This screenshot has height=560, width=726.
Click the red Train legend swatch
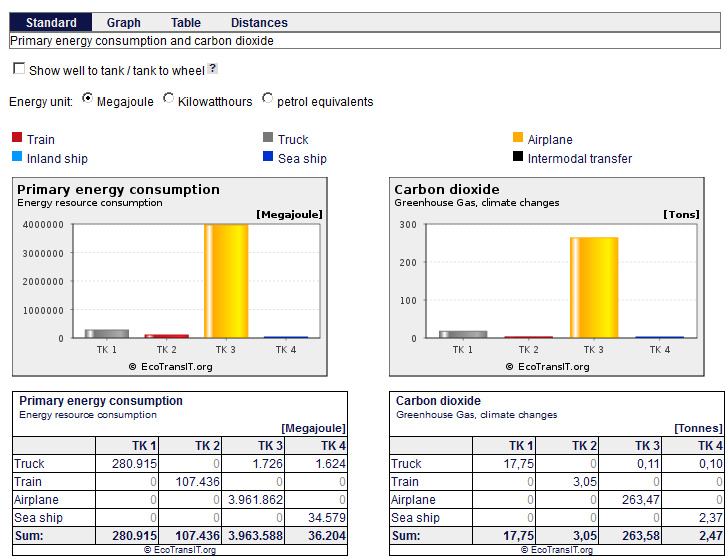[16, 139]
